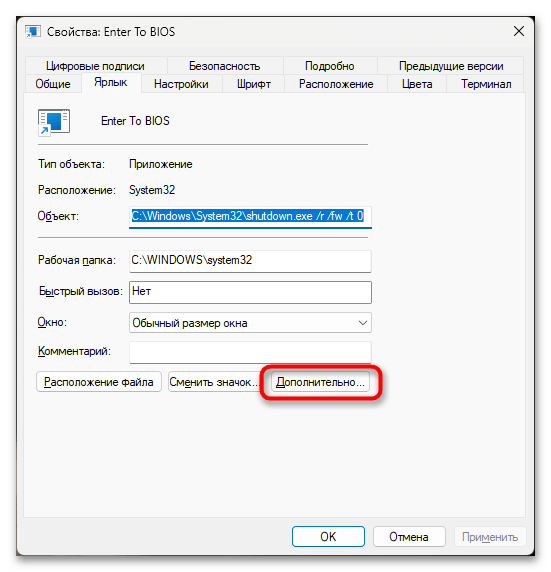This screenshot has height=572, width=551.
Task: Click the Рабочая папка field
Action: click(250, 261)
